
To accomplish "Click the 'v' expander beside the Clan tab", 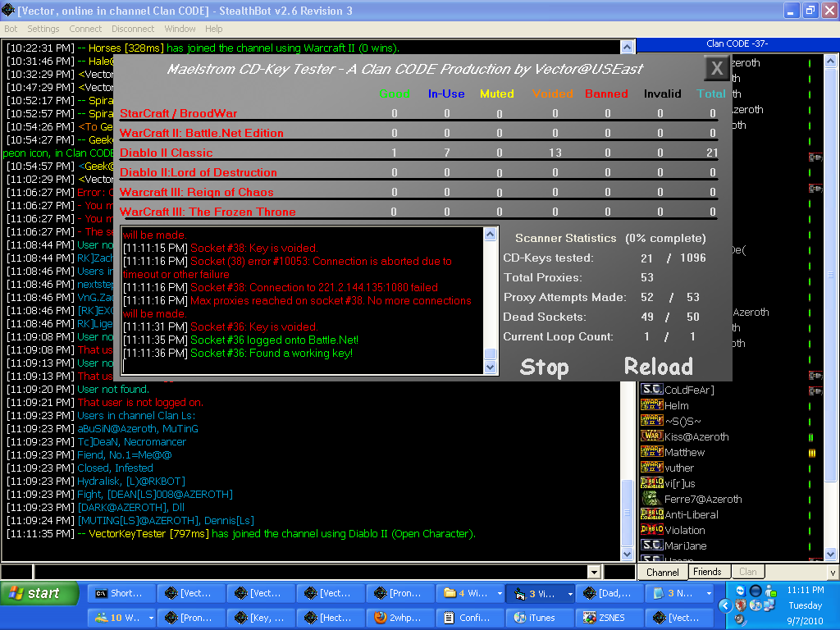I will [833, 572].
